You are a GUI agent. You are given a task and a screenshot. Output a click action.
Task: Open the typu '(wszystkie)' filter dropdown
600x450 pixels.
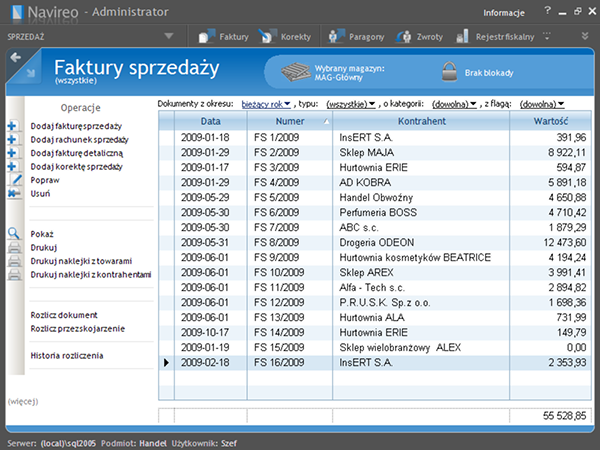coord(350,103)
